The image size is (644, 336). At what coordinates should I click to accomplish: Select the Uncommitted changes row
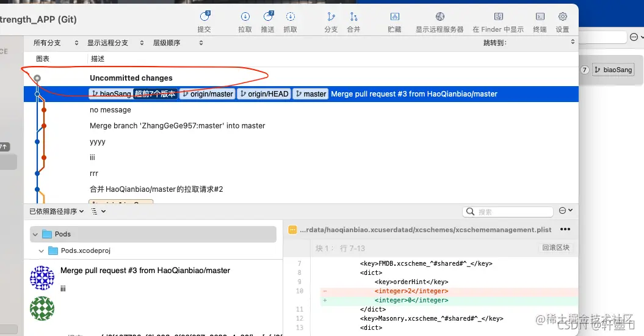[x=301, y=78]
